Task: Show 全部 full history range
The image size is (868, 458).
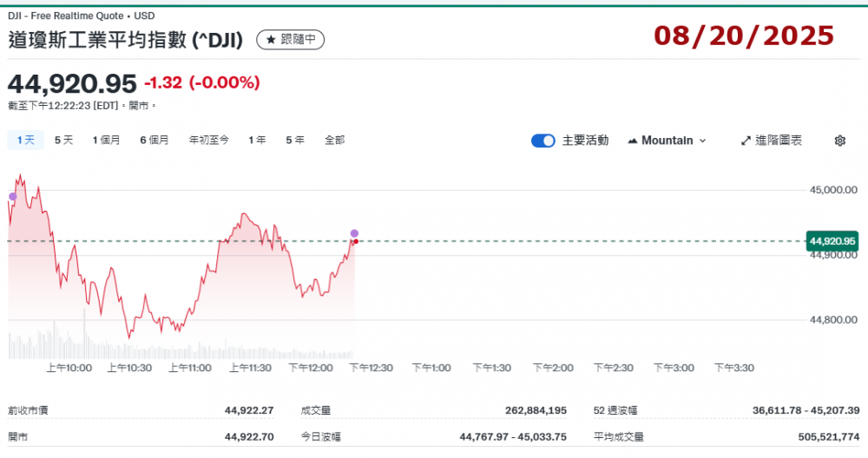Action: coord(334,140)
